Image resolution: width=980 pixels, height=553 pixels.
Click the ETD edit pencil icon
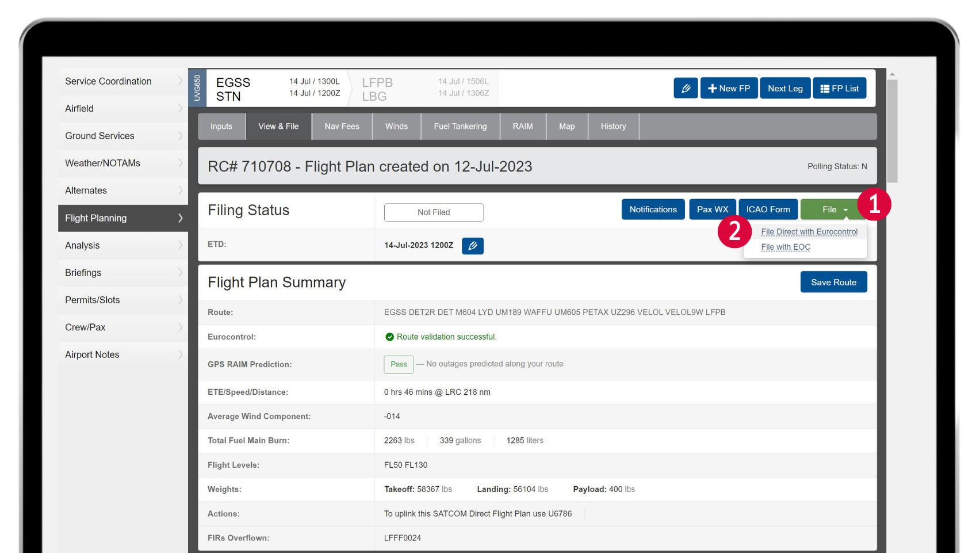tap(472, 246)
